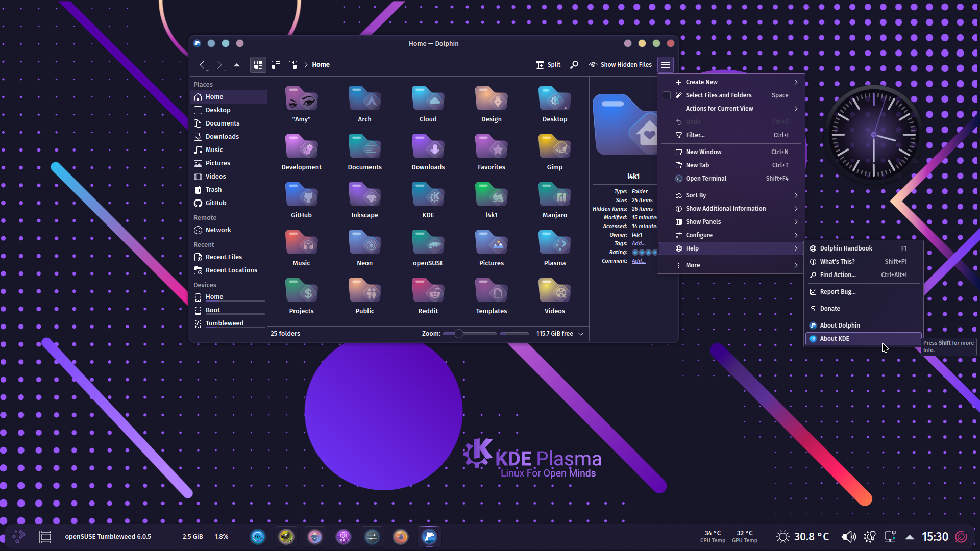This screenshot has height=551, width=980.
Task: Choose New Tab from the menu
Action: click(x=732, y=165)
